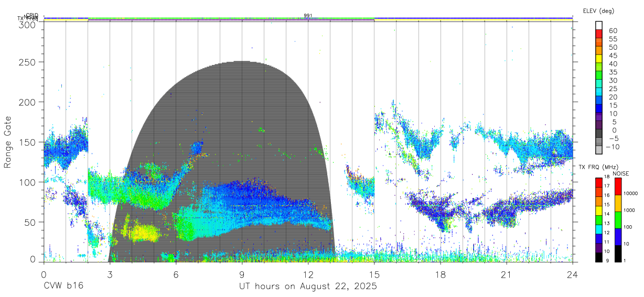Click the "991" CPID value at the top
Viewport: 644px width, 297px height.
(308, 15)
